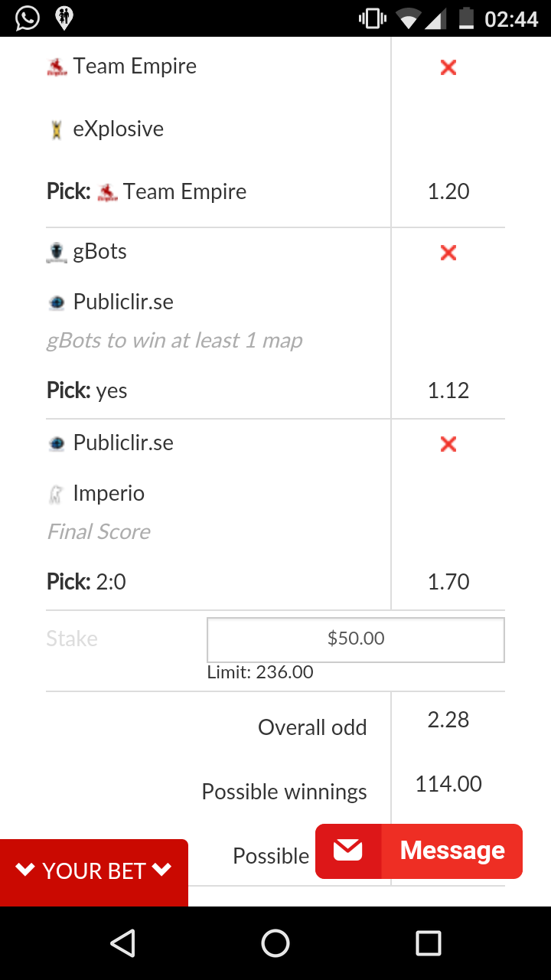Tap the Team Empire team logo
The width and height of the screenshot is (551, 980).
click(57, 67)
